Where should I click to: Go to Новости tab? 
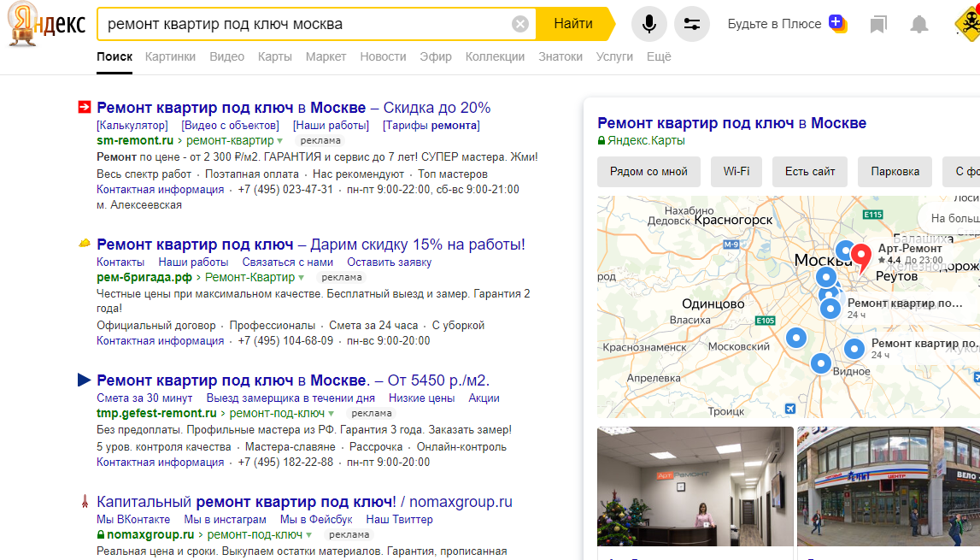(383, 56)
